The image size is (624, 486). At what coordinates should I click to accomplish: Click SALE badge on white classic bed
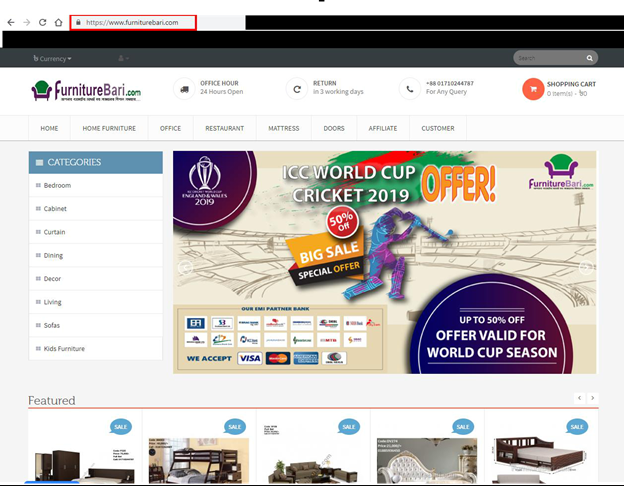click(x=463, y=427)
